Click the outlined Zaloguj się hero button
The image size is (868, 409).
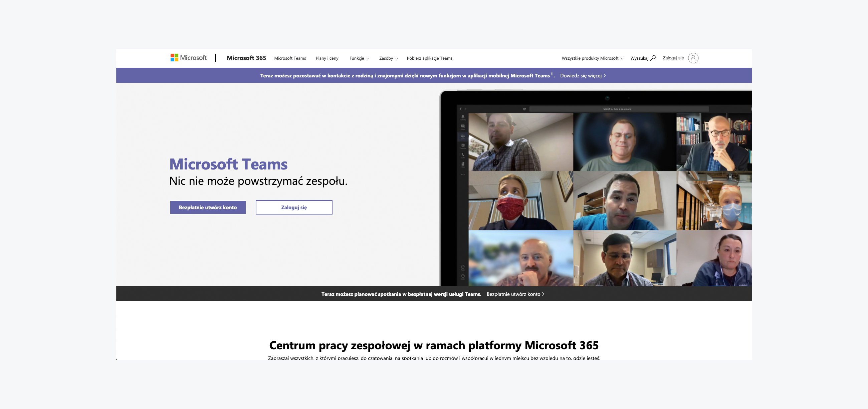click(x=294, y=208)
